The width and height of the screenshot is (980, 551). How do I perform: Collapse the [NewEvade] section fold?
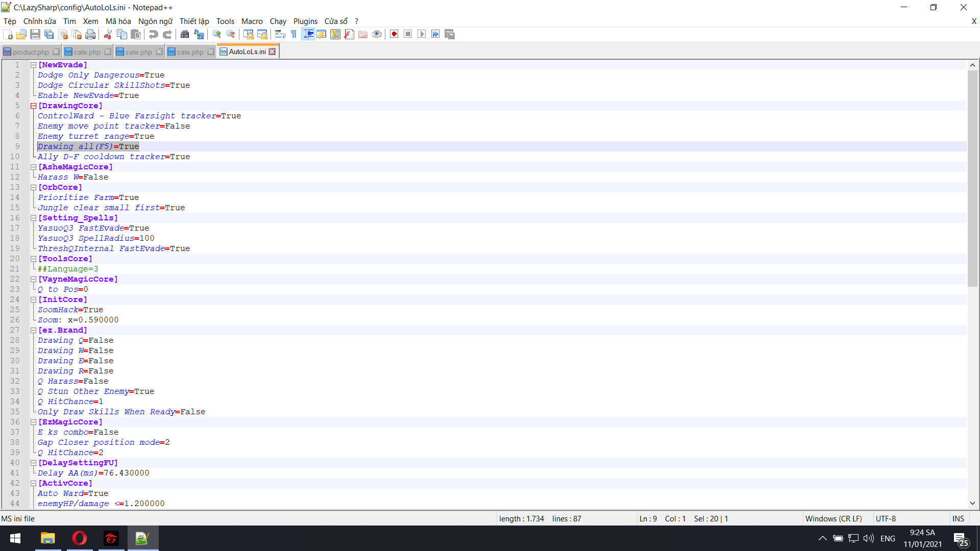click(x=33, y=65)
